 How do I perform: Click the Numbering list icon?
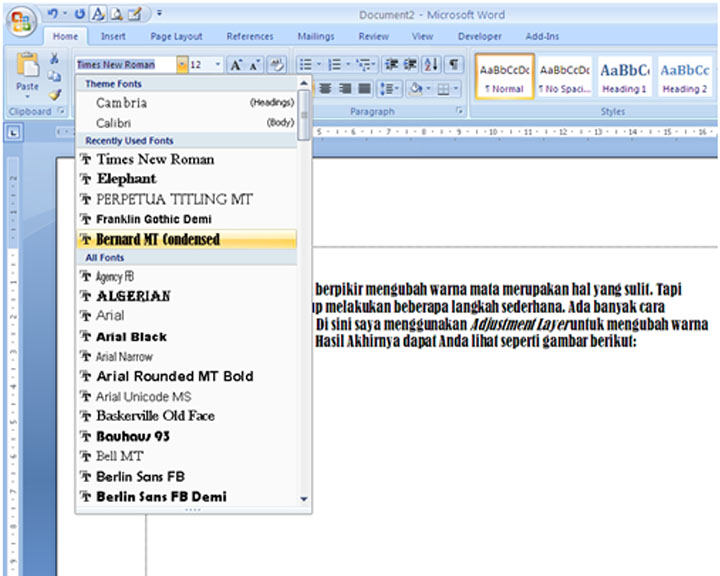(335, 65)
